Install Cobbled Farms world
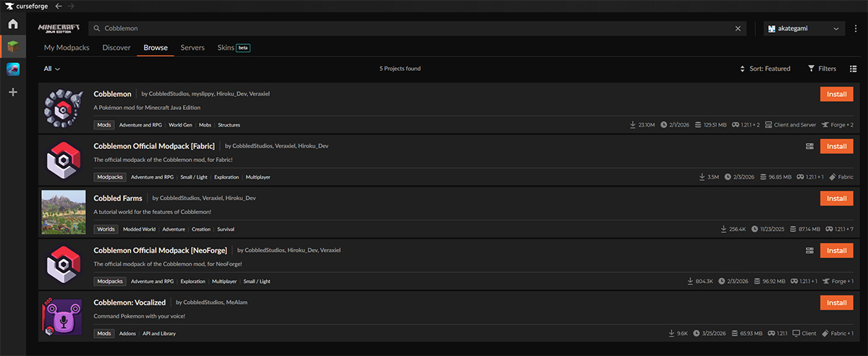Screen dimensions: 868x356 (837, 198)
